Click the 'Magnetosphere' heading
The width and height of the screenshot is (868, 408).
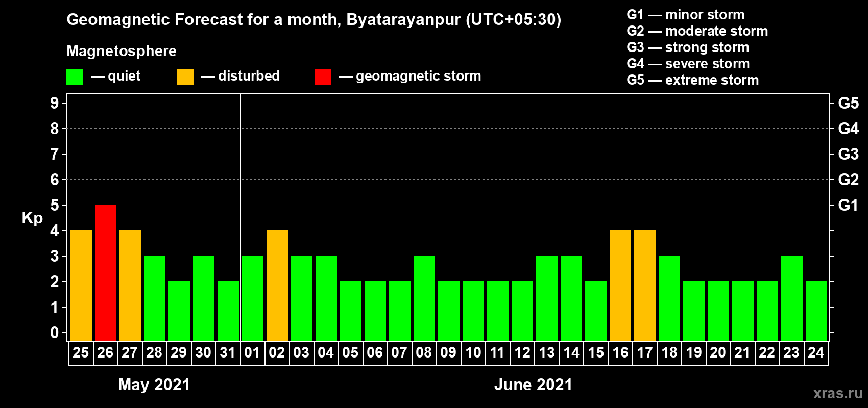122,52
